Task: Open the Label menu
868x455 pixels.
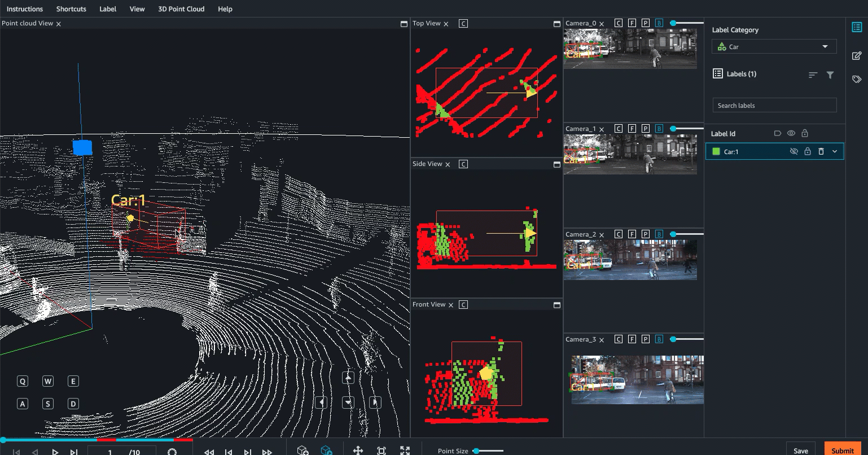Action: pyautogui.click(x=108, y=9)
